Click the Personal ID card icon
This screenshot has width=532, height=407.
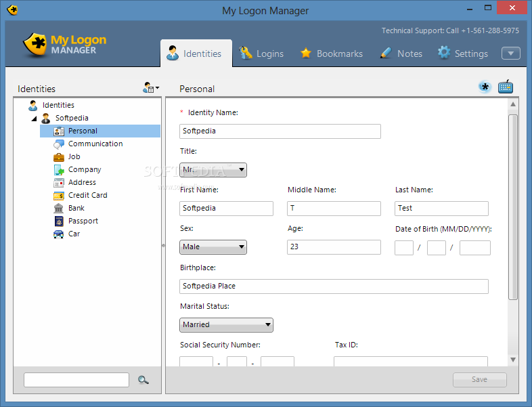(x=59, y=131)
